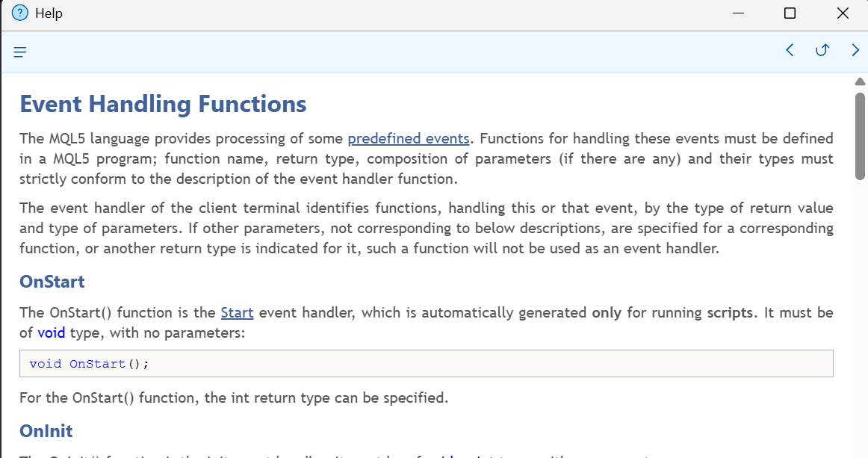This screenshot has width=868, height=458.
Task: Click the Help question mark icon in title bar
Action: click(20, 13)
